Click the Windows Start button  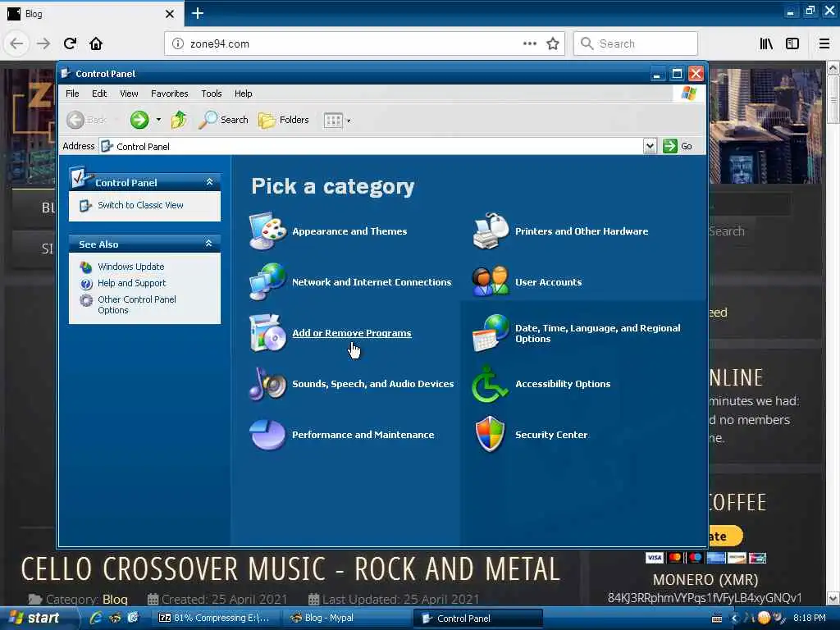coord(34,618)
